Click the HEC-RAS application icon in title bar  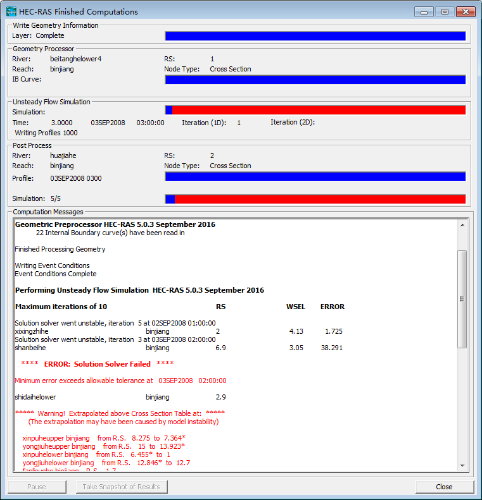point(11,12)
